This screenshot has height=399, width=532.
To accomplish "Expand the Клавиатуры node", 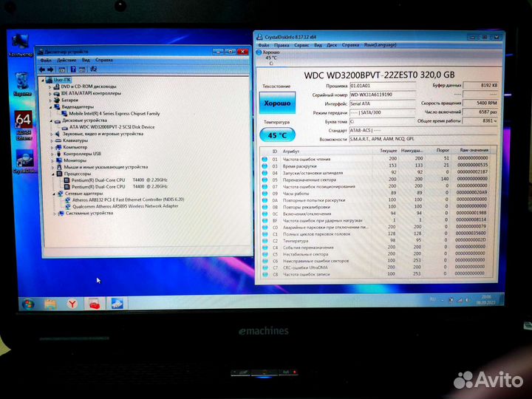I will 52,141.
